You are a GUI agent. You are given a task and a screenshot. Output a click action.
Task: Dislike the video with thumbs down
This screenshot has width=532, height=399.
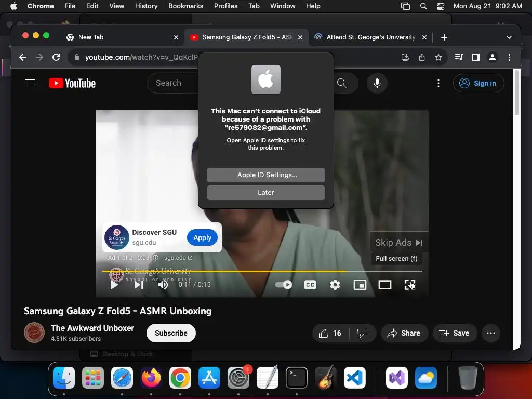pos(362,333)
